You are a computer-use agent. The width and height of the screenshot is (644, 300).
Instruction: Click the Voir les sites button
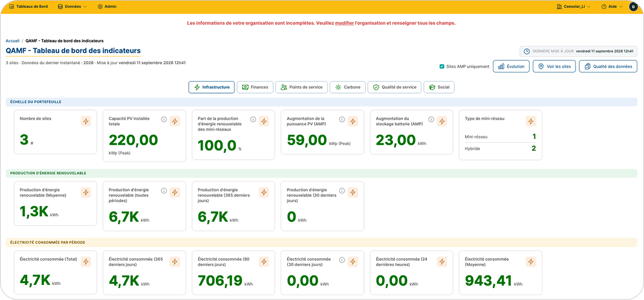554,66
